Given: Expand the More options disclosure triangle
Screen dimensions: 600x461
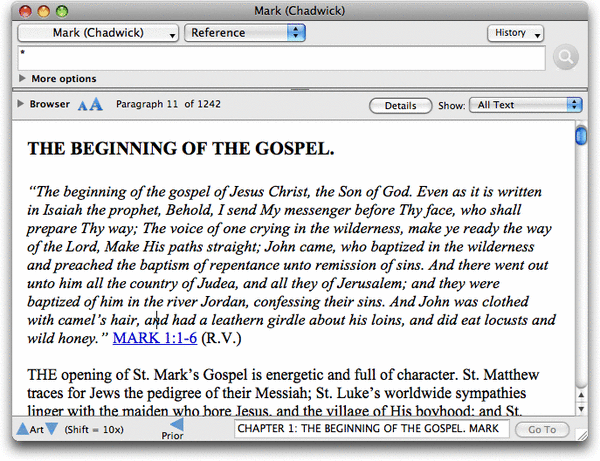Looking at the screenshot, I should (23, 78).
